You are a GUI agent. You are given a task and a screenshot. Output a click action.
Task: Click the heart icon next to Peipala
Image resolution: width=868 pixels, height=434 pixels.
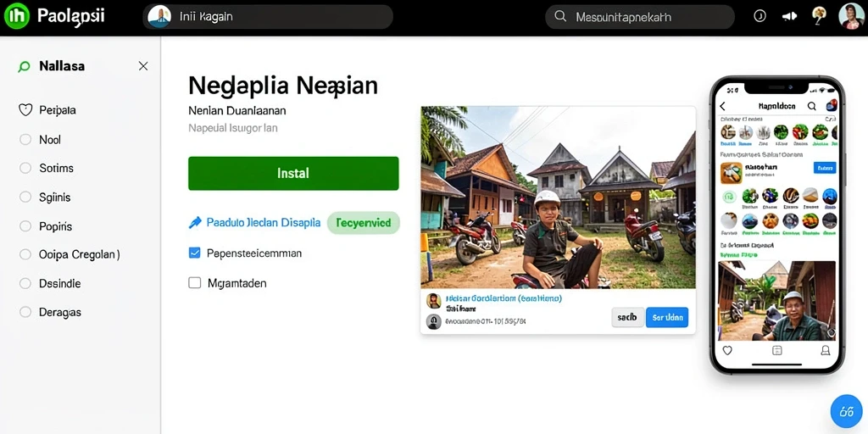[x=25, y=109]
